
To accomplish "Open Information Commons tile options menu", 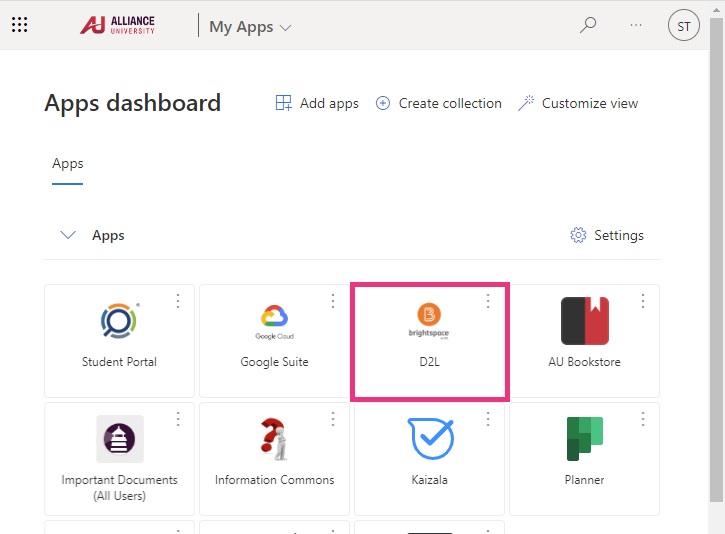I will click(x=333, y=419).
